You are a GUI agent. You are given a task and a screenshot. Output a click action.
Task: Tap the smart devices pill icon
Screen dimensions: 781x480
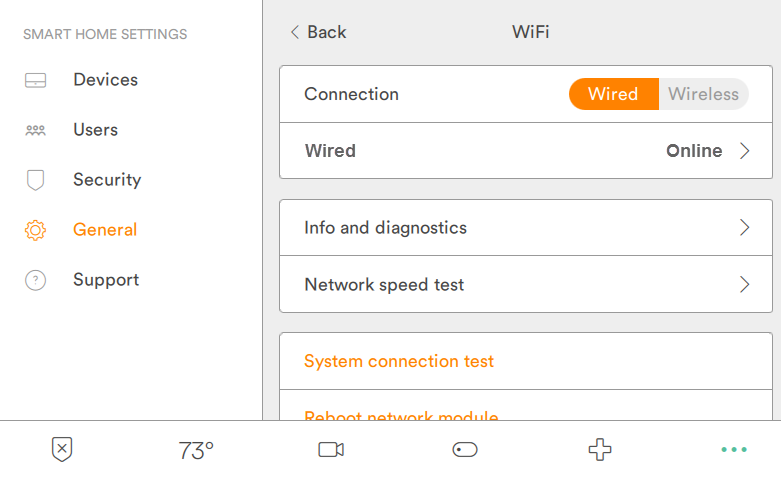point(465,450)
